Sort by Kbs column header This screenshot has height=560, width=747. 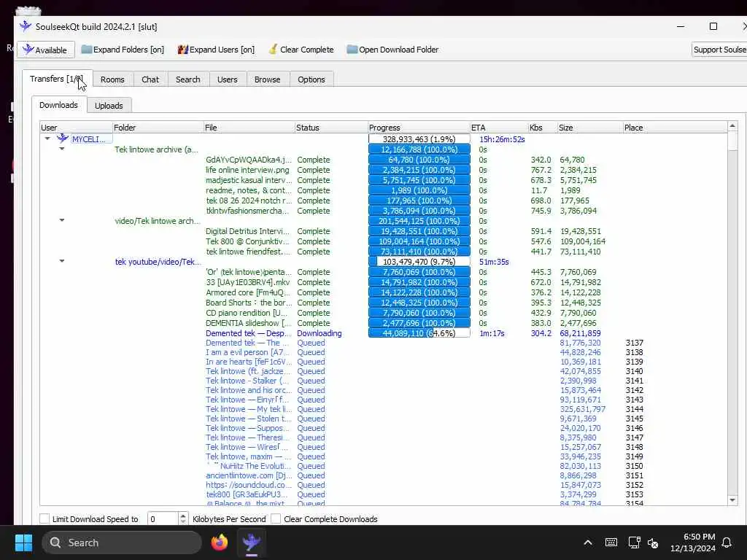pos(543,128)
